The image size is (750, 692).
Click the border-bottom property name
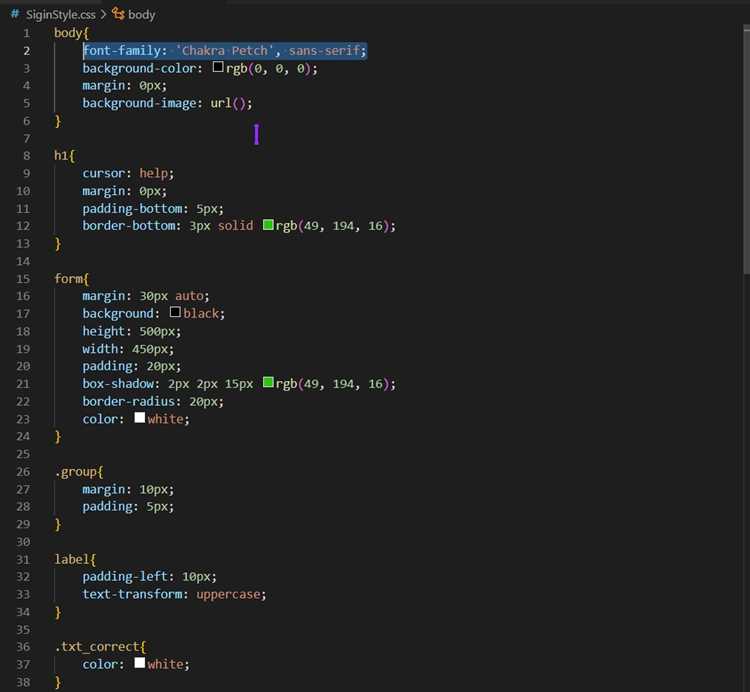tap(129, 226)
